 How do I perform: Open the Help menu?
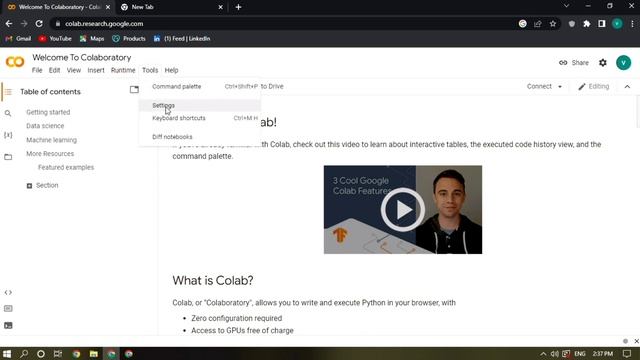(x=171, y=70)
